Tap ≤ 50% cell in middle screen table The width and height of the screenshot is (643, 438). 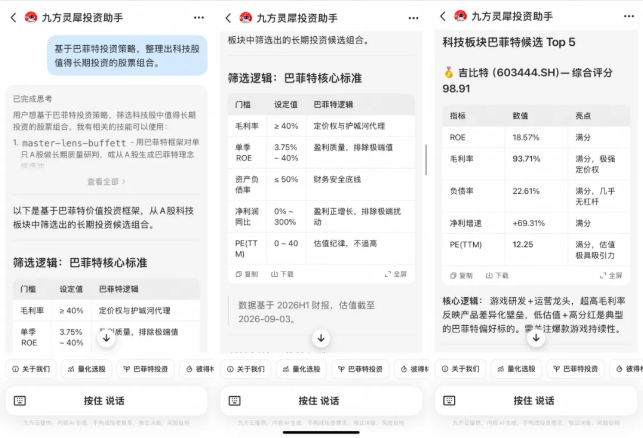coord(286,184)
